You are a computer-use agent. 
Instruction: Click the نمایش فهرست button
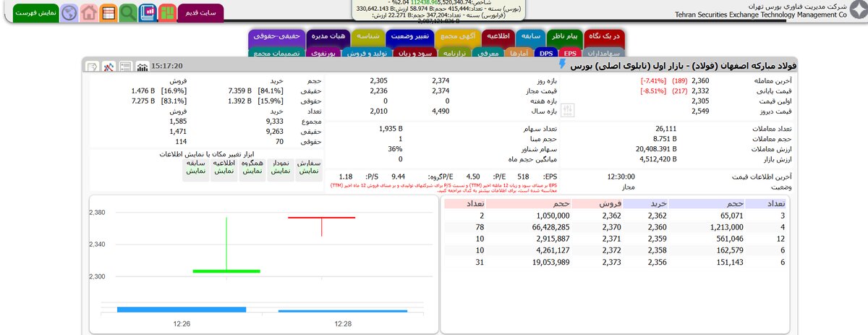click(x=35, y=13)
